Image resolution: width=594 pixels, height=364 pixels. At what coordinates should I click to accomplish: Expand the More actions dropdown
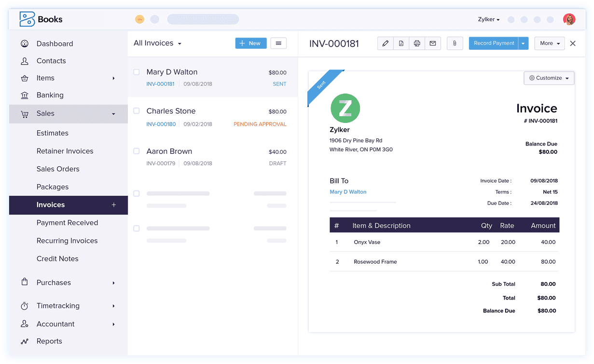coord(549,43)
